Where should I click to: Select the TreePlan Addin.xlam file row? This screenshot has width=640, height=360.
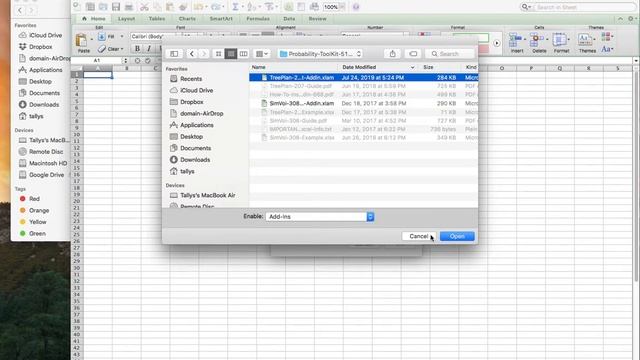coord(363,78)
